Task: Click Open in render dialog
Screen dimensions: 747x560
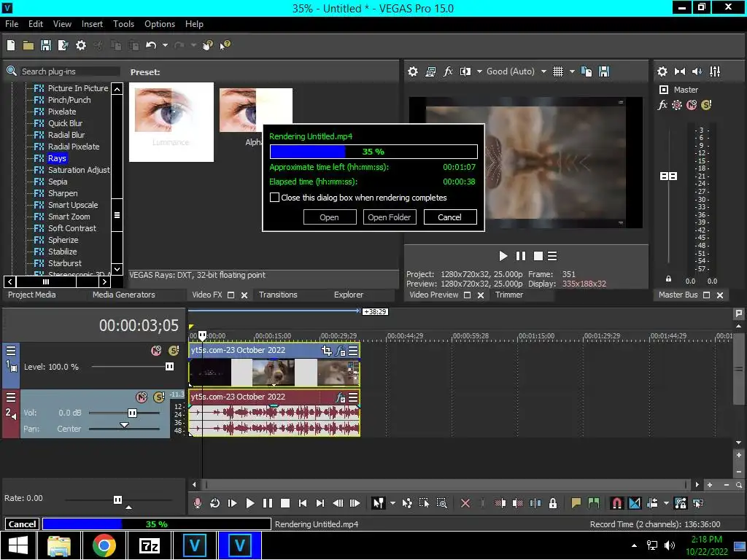Action: (x=329, y=217)
